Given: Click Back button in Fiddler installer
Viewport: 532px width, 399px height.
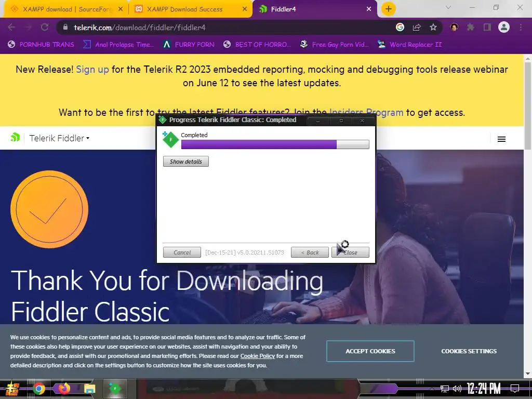Looking at the screenshot, I should pyautogui.click(x=310, y=252).
